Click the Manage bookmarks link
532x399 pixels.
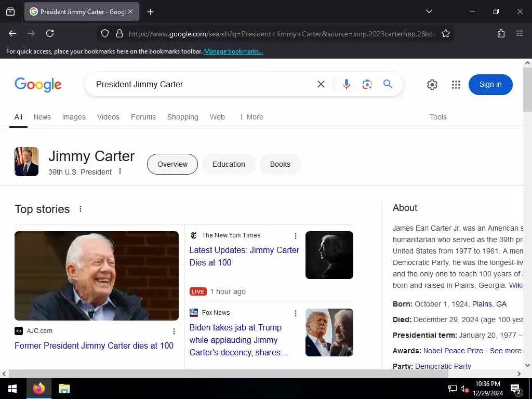coord(233,51)
